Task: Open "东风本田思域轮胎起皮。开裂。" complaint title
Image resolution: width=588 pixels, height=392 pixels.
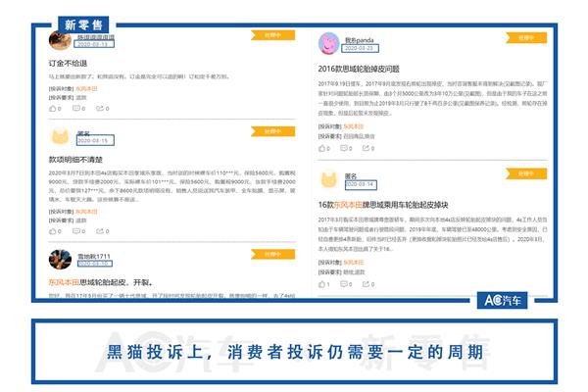Action: click(101, 282)
